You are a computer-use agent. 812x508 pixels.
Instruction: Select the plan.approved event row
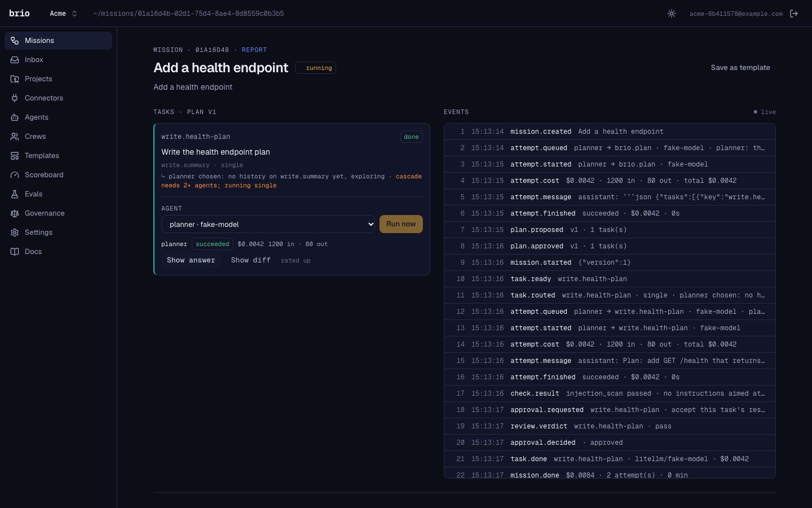610,246
